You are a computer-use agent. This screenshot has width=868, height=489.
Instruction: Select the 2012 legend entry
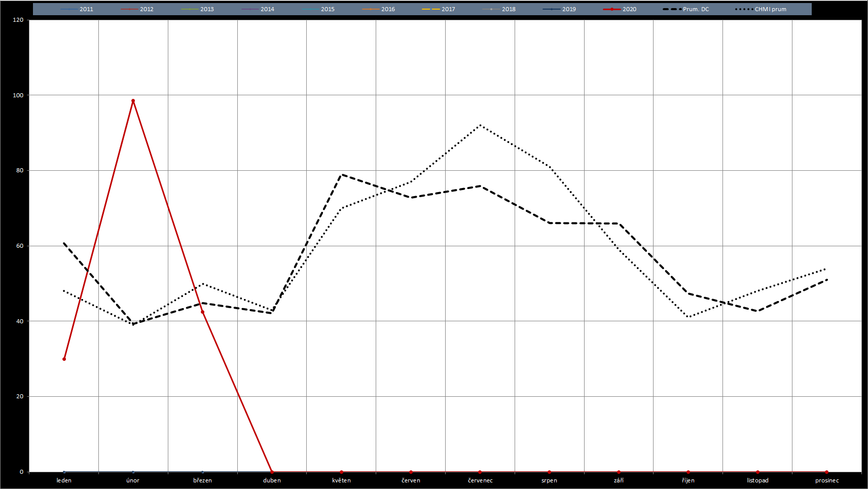[x=137, y=9]
